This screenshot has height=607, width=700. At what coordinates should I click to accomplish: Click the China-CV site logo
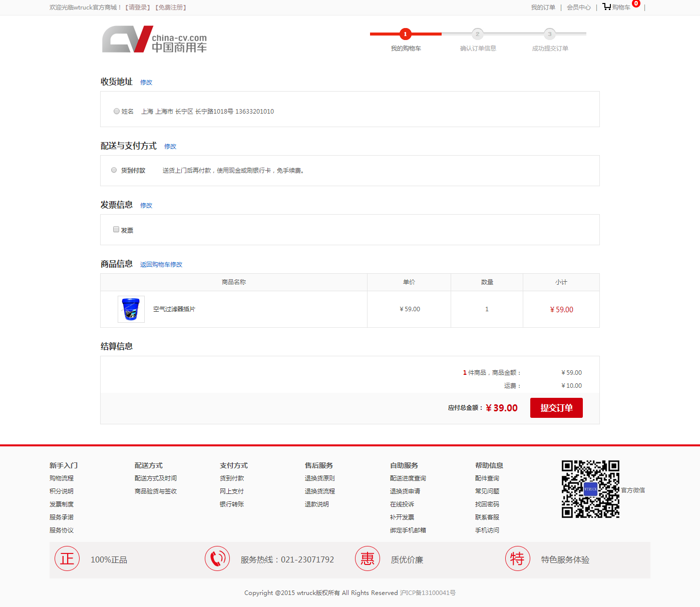(154, 40)
